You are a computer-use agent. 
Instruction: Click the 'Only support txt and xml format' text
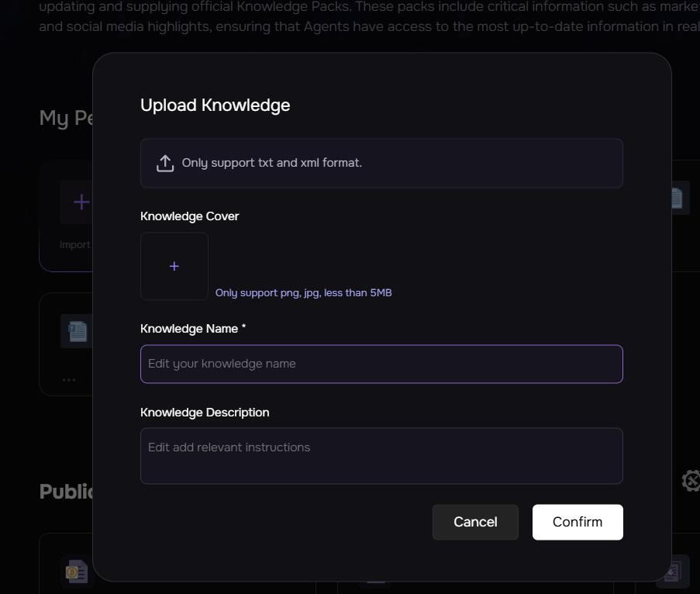tap(272, 163)
